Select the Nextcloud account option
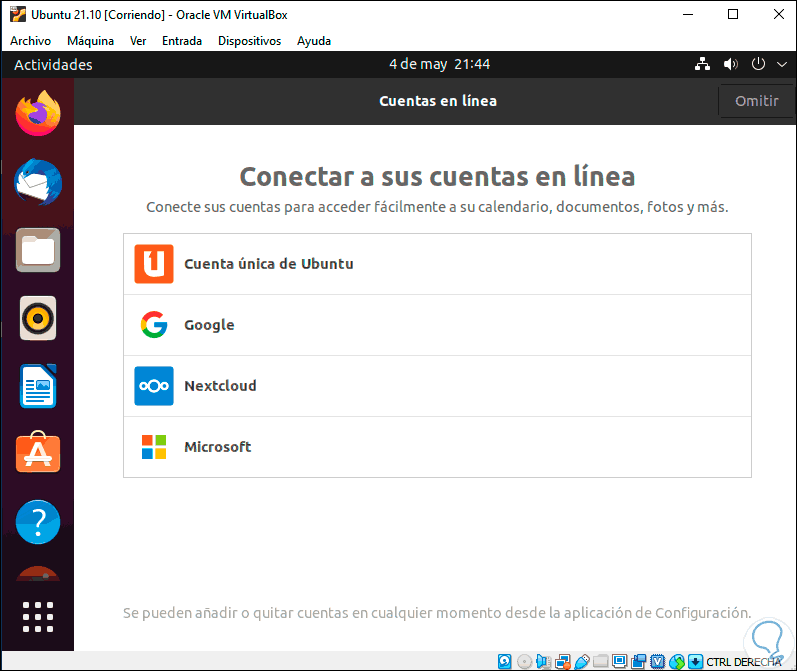The width and height of the screenshot is (798, 671). point(437,386)
